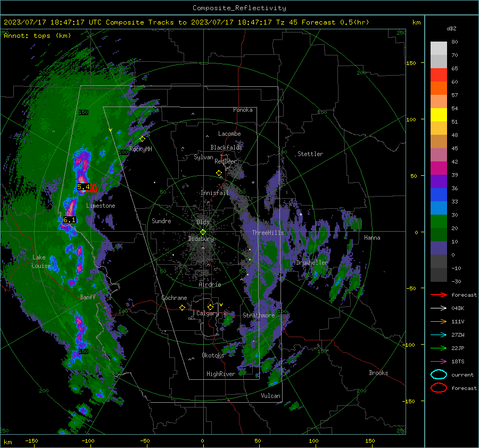Click the RockyMH label
The image size is (479, 448).
141,149
